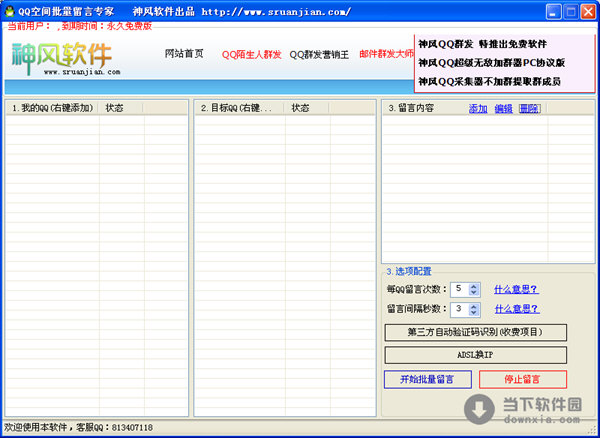This screenshot has width=600, height=438.
Task: Click the 1.我的QQ(右键添加) column header
Action: click(52, 108)
